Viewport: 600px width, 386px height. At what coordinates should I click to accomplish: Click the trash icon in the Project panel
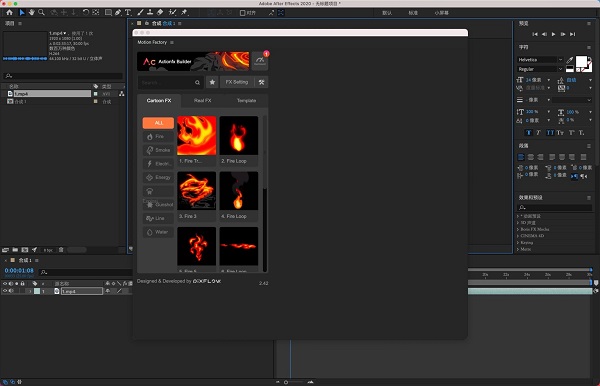click(x=61, y=250)
